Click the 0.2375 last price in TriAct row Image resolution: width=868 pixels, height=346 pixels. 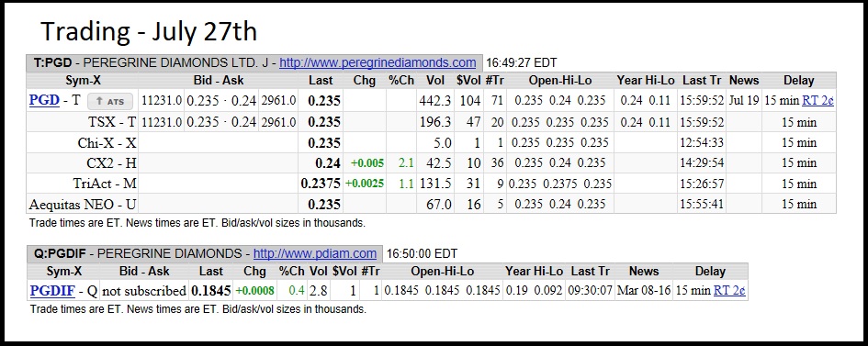[x=320, y=184]
